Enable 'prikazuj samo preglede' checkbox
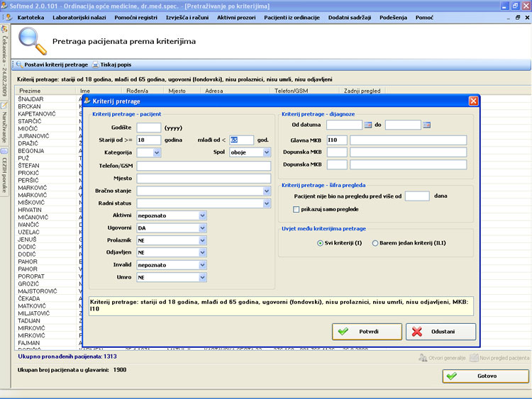Viewport: 532px width, 399px height. 296,209
